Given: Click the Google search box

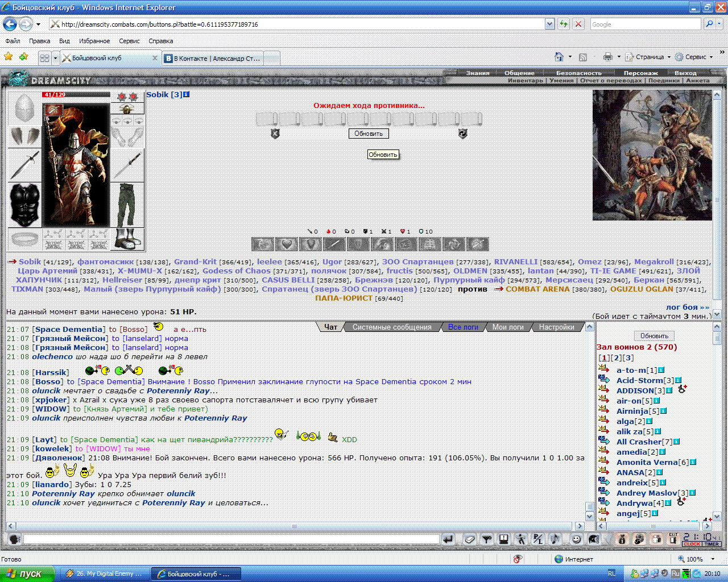Looking at the screenshot, I should [646, 24].
